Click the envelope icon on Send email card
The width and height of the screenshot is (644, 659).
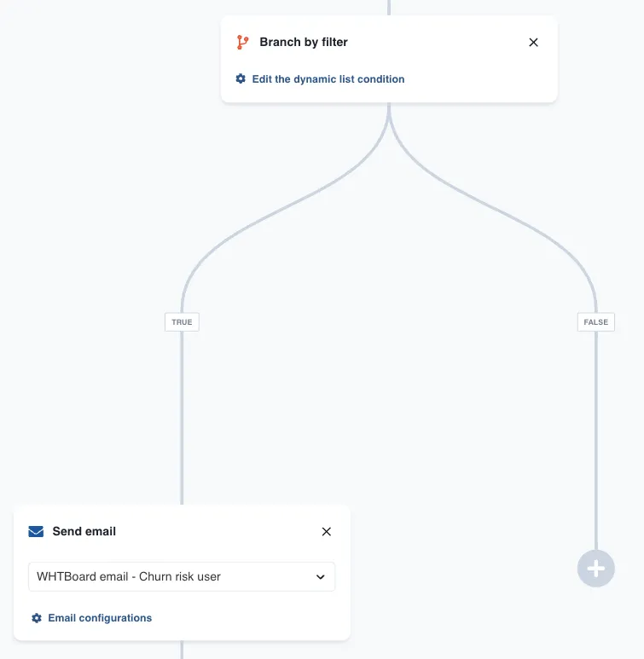click(36, 531)
